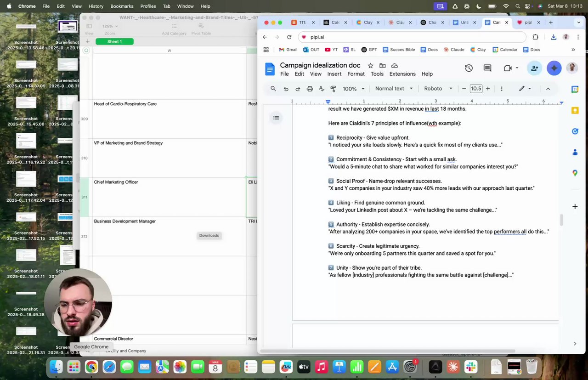Image resolution: width=588 pixels, height=380 pixels.
Task: Reload the current Chrome page
Action: tap(289, 37)
